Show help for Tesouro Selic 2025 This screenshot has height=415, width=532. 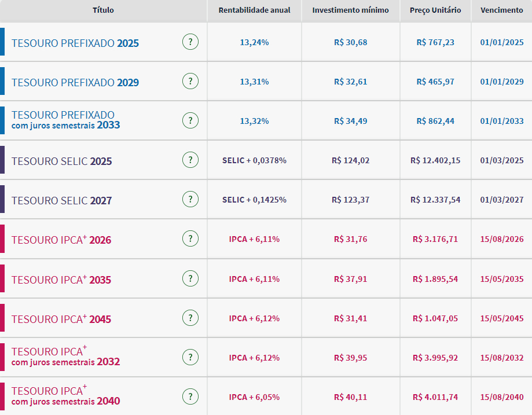(190, 160)
